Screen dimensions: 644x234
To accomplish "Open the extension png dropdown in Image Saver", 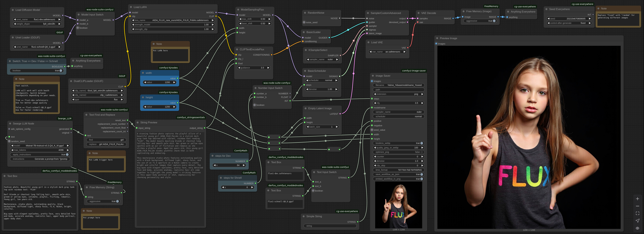I will point(399,94).
